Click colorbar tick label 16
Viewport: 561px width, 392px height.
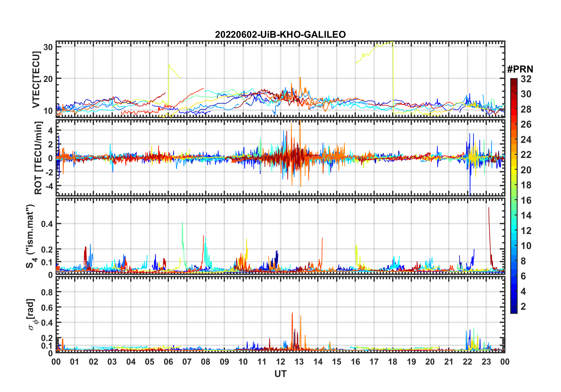tap(526, 200)
